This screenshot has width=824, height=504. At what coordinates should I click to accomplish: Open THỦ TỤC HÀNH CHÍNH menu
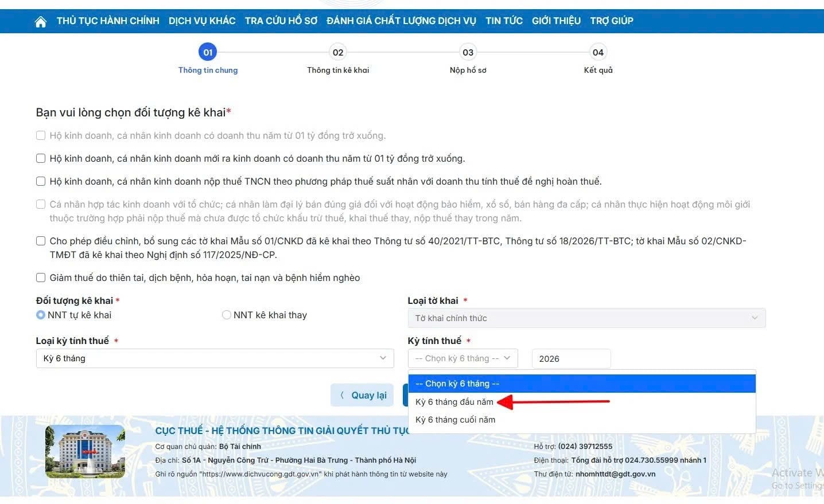click(108, 21)
